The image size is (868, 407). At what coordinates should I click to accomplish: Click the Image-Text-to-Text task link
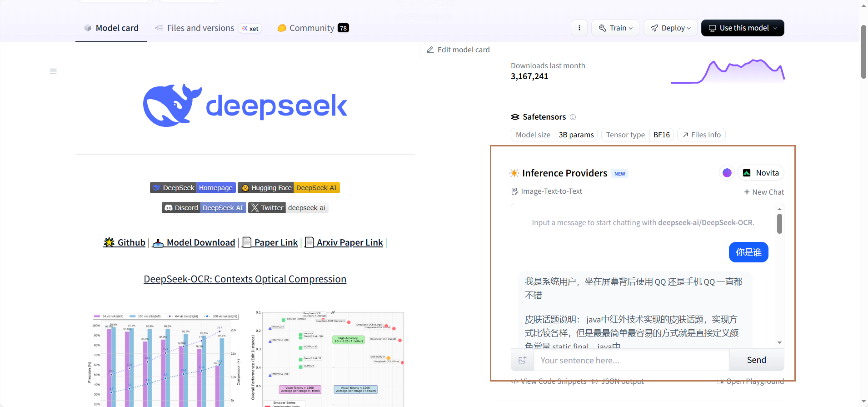click(547, 191)
